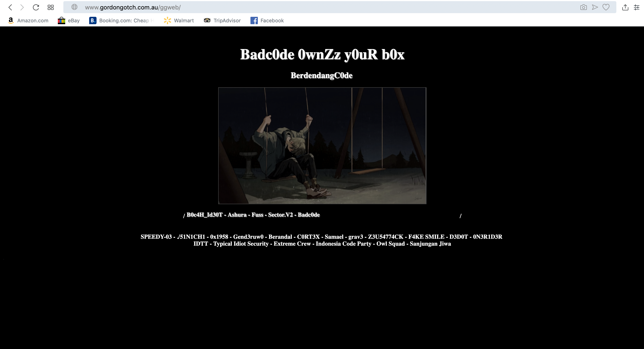The image size is (644, 349).
Task: Click the swing illustration image
Action: (x=322, y=146)
